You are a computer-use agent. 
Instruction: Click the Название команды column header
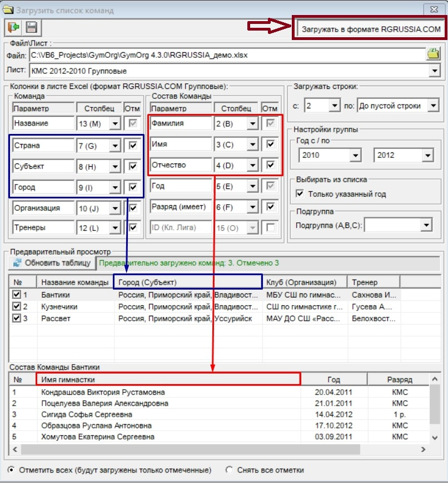click(75, 282)
